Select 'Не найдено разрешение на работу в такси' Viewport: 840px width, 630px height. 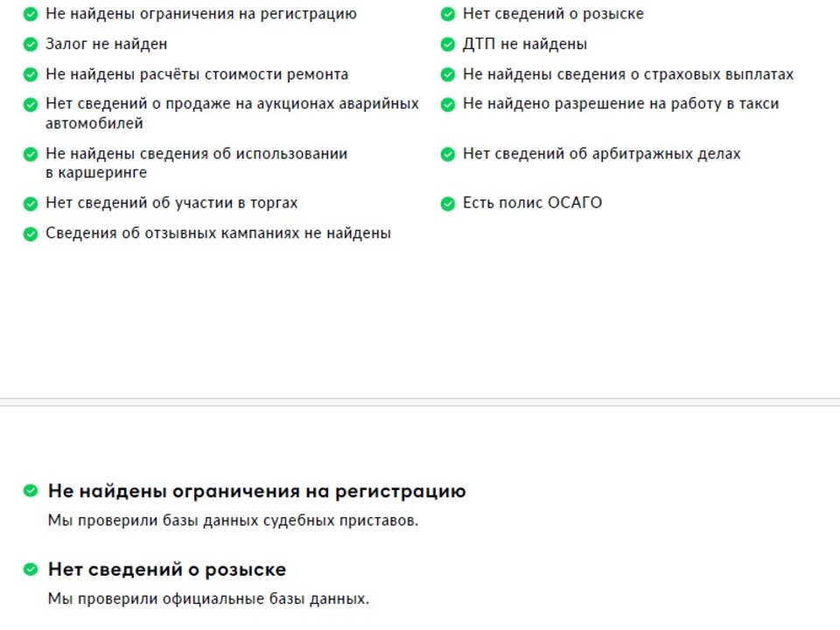pyautogui.click(x=620, y=104)
